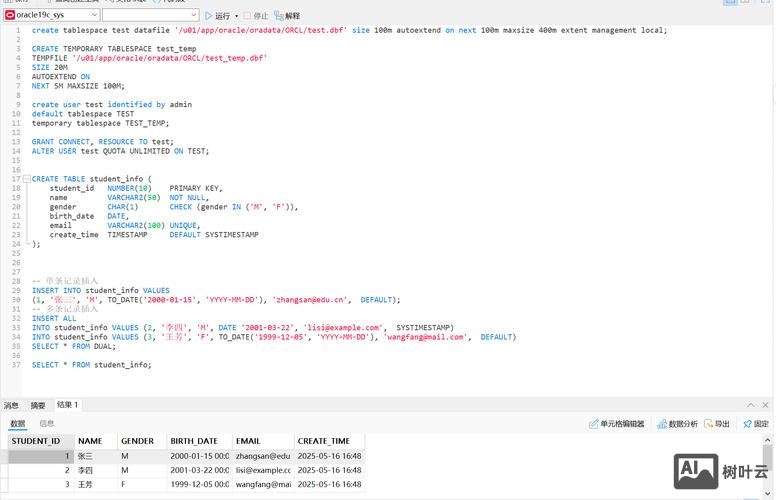
Task: Open 数据分析 data analysis
Action: (678, 424)
